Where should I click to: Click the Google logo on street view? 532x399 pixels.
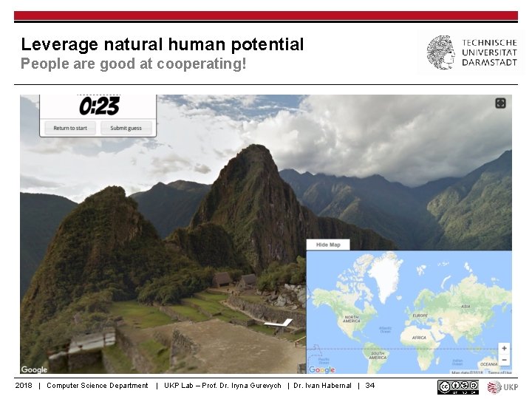click(x=34, y=369)
